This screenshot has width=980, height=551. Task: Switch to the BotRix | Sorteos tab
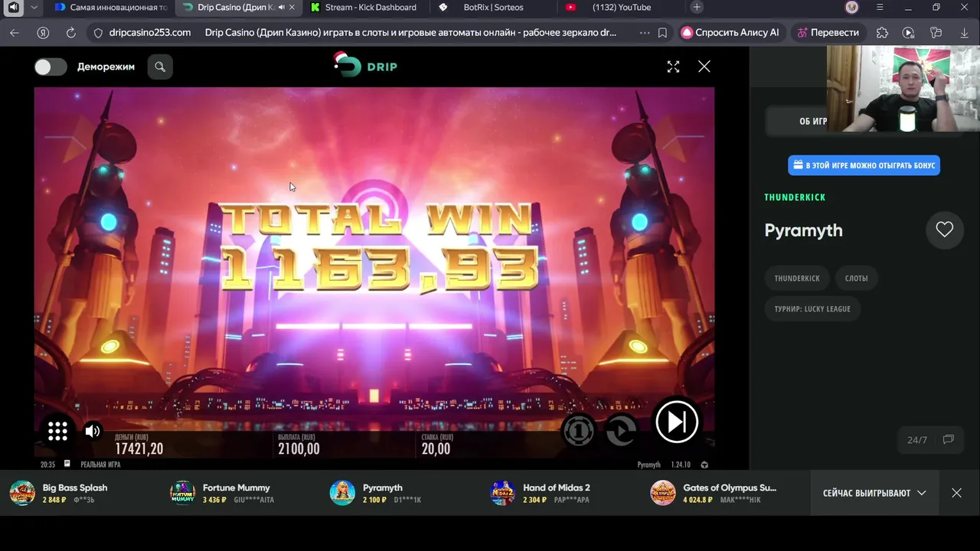[490, 8]
